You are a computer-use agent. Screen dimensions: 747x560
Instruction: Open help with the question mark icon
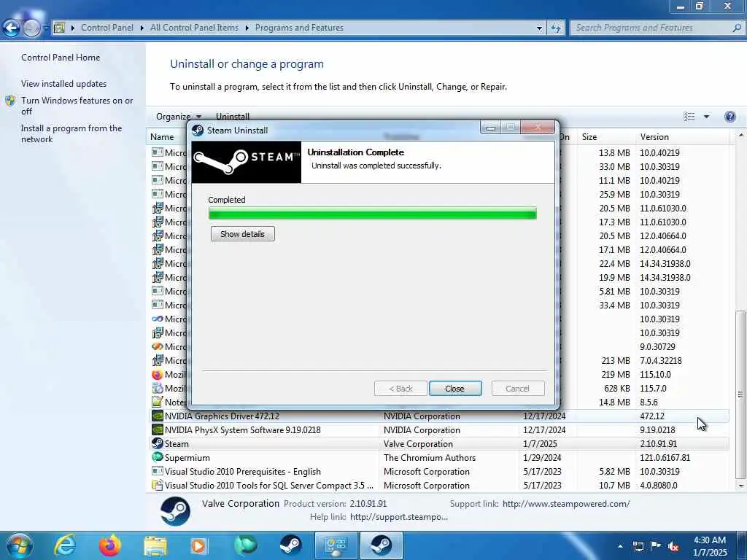729,117
